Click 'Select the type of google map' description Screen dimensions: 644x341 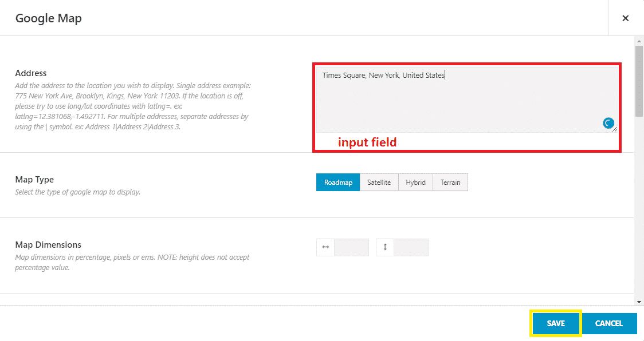click(x=77, y=192)
